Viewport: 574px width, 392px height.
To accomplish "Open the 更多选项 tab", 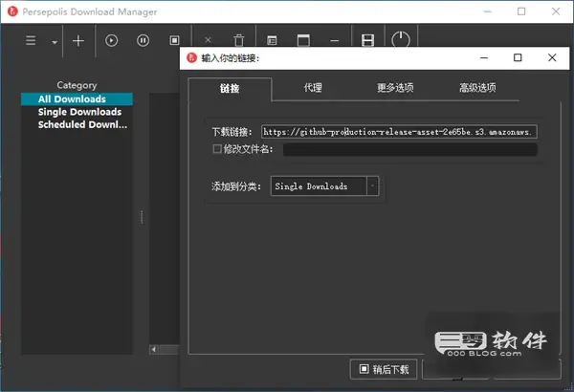I will pyautogui.click(x=395, y=87).
